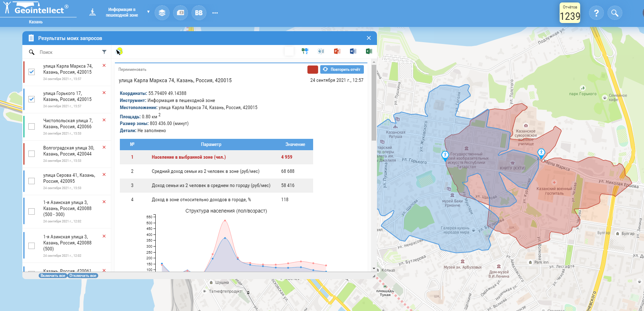Export report to Excel
The width and height of the screenshot is (644, 311).
click(369, 51)
